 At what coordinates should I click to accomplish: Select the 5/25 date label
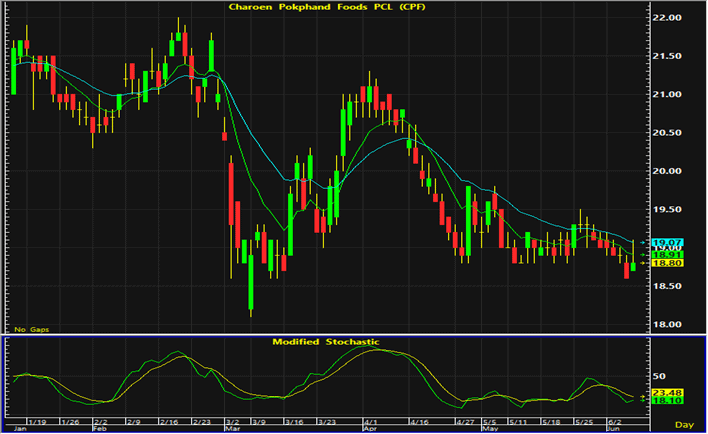coord(584,422)
